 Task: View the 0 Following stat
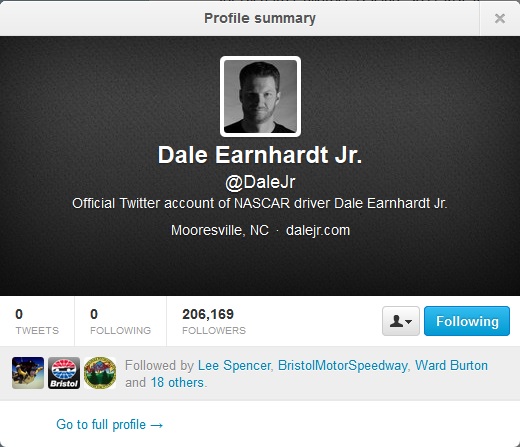point(120,321)
